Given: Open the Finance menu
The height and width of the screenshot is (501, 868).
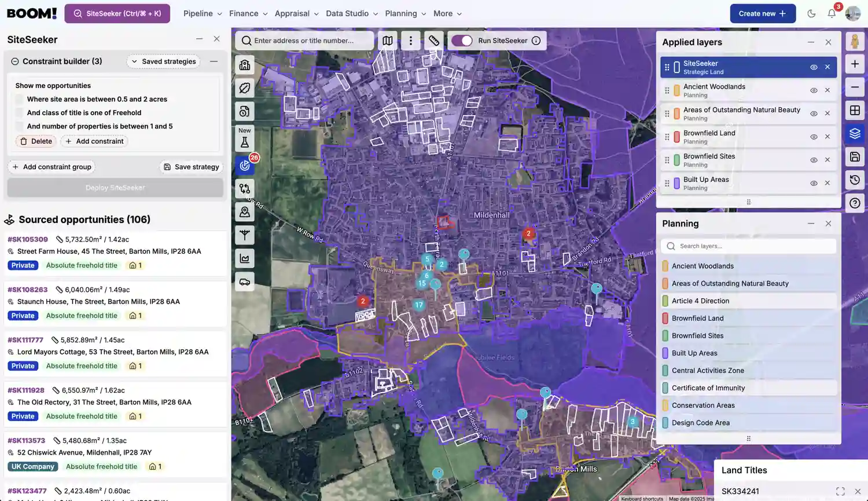Looking at the screenshot, I should click(x=248, y=13).
